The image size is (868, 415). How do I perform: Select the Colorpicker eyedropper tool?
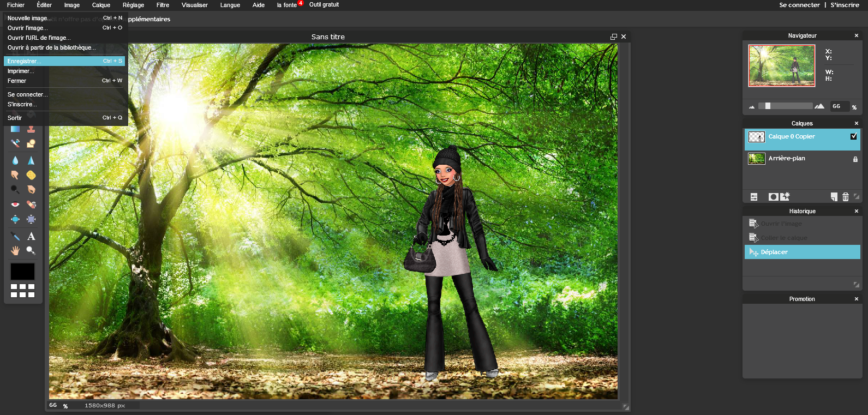(15, 236)
